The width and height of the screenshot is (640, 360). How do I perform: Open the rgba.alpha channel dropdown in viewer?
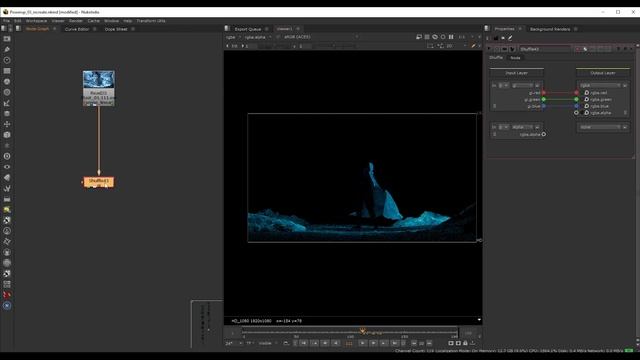(x=258, y=37)
